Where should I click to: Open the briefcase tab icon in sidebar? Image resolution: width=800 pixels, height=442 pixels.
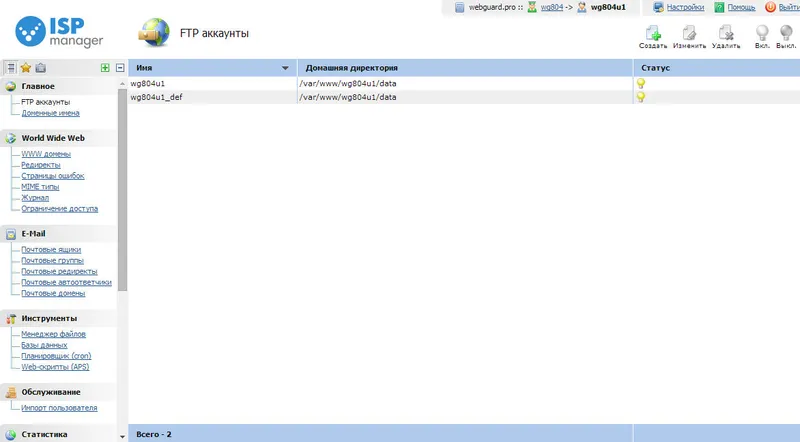point(41,67)
